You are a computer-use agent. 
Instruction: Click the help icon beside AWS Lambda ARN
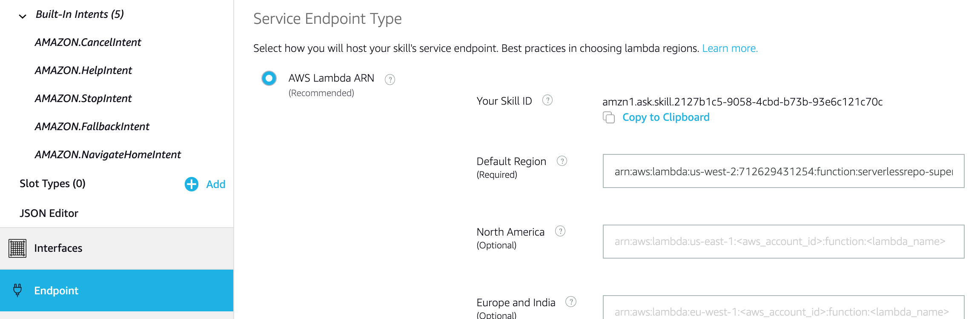click(390, 79)
